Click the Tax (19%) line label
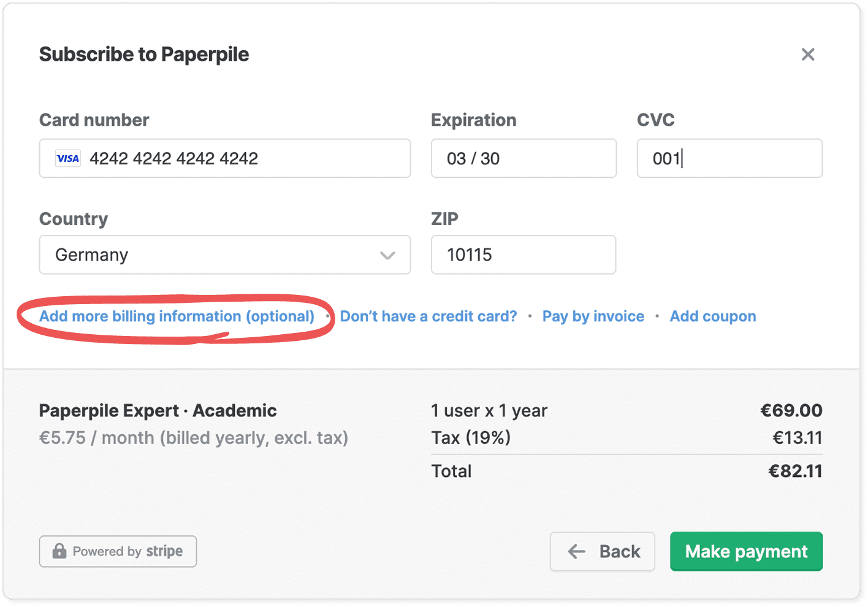 (x=471, y=438)
